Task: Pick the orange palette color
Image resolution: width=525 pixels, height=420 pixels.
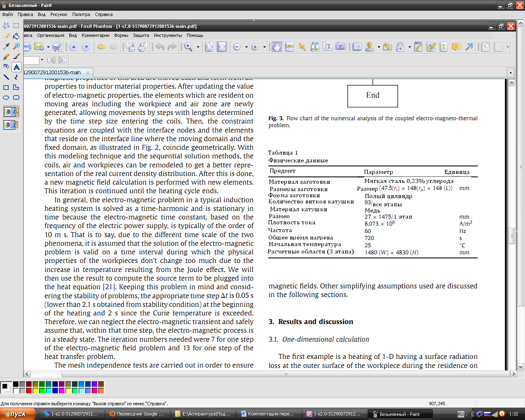Action: pos(101,391)
